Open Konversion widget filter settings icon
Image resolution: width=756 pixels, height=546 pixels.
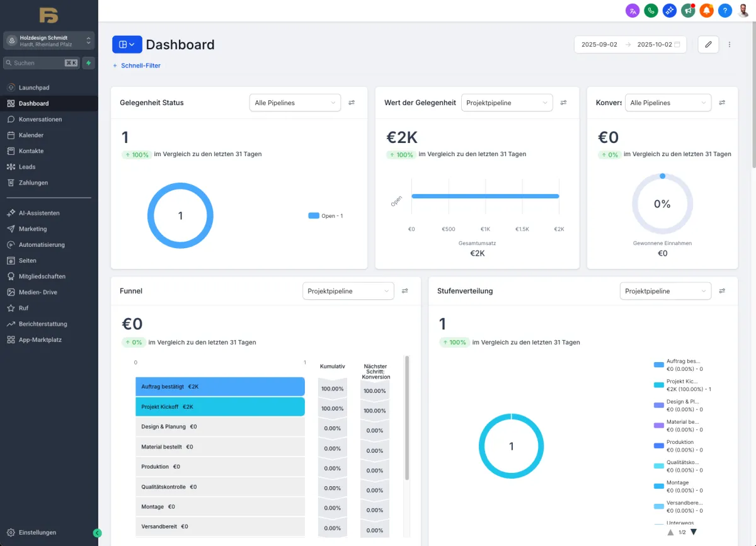(x=722, y=103)
